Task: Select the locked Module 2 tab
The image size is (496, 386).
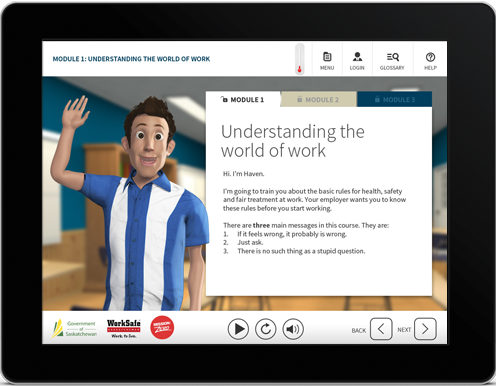Action: point(319,99)
